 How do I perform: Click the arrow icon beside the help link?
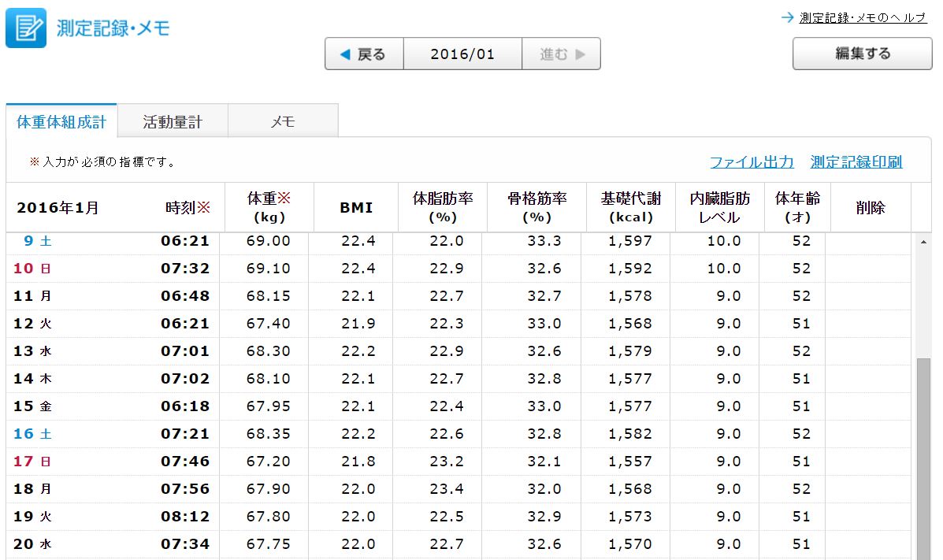(787, 17)
